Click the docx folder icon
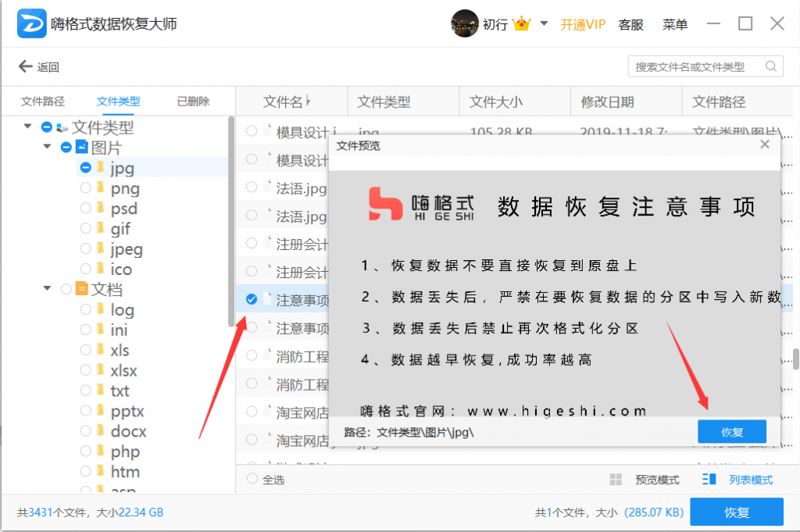The height and width of the screenshot is (532, 800). coord(101,430)
